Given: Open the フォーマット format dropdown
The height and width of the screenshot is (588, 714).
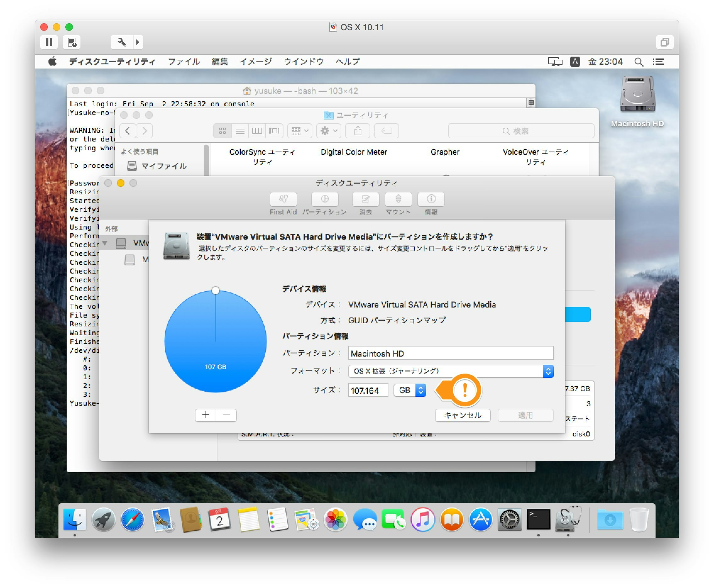Looking at the screenshot, I should 450,371.
